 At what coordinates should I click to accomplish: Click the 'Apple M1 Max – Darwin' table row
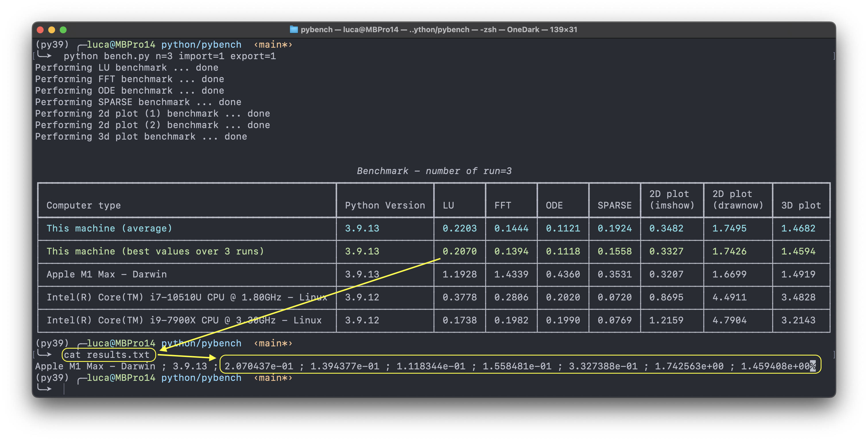pos(106,275)
